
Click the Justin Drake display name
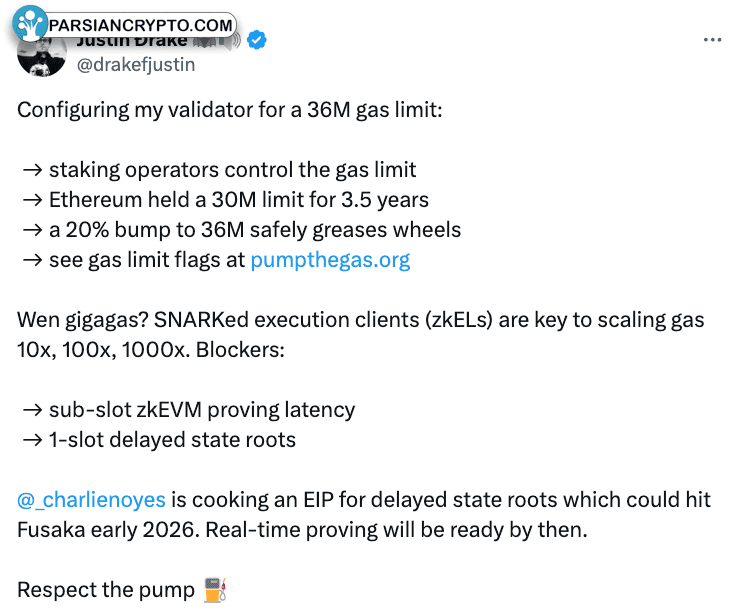(132, 42)
